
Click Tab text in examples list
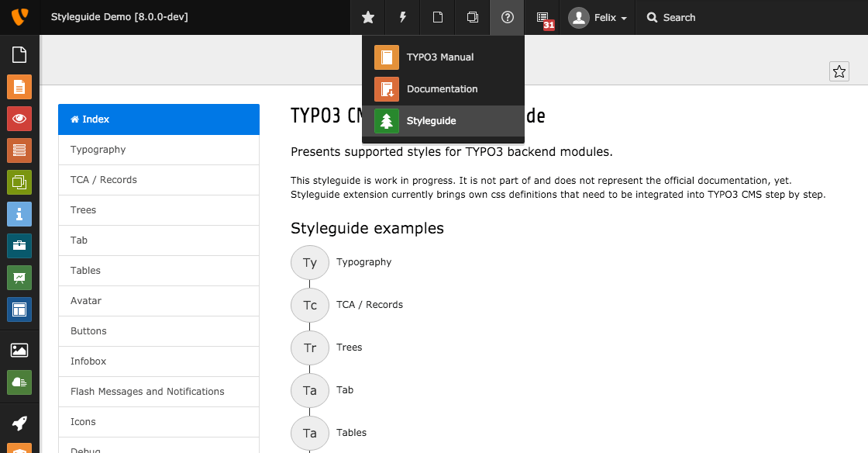[345, 390]
